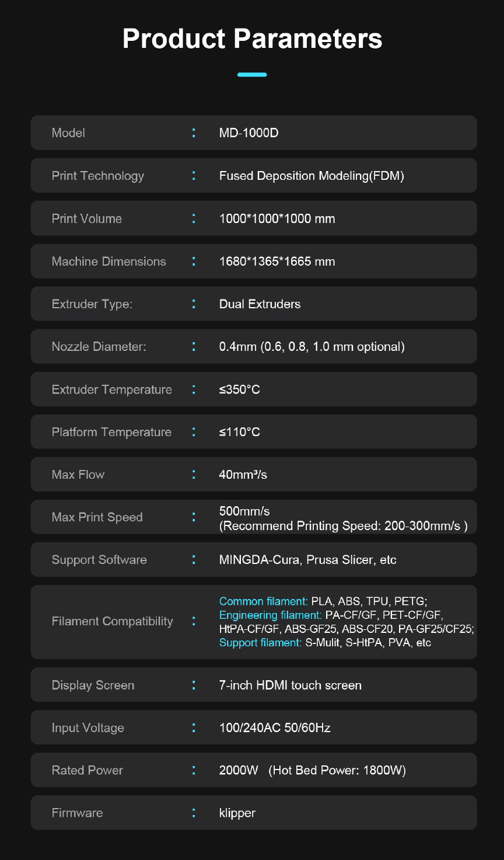Click the blue accent bar under the title
504x860 pixels.
coord(252,75)
